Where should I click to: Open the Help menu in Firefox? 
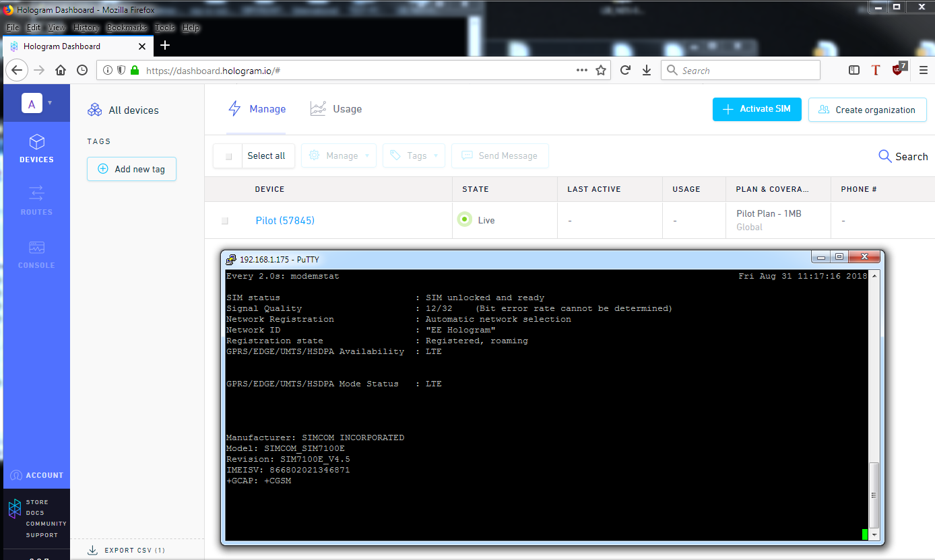click(191, 28)
